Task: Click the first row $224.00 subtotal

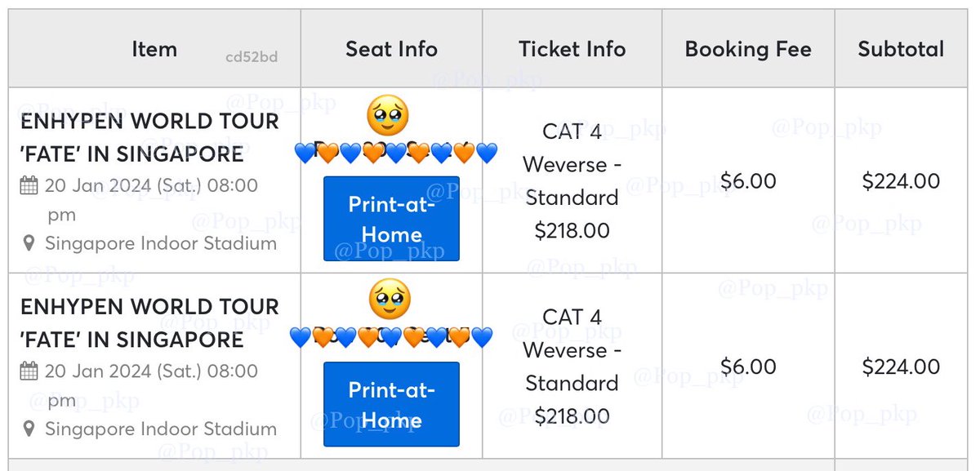Action: 901,181
